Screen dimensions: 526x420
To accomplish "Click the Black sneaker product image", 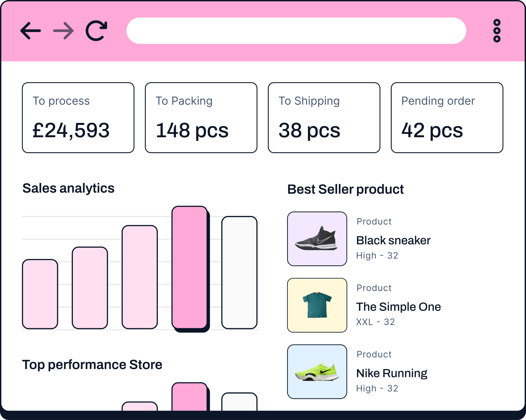I will click(317, 239).
